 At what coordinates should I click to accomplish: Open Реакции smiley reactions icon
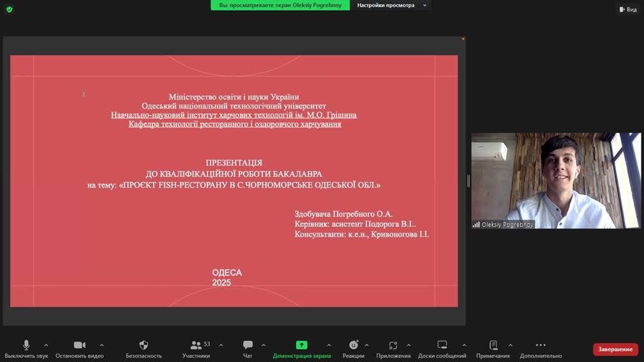click(x=354, y=345)
